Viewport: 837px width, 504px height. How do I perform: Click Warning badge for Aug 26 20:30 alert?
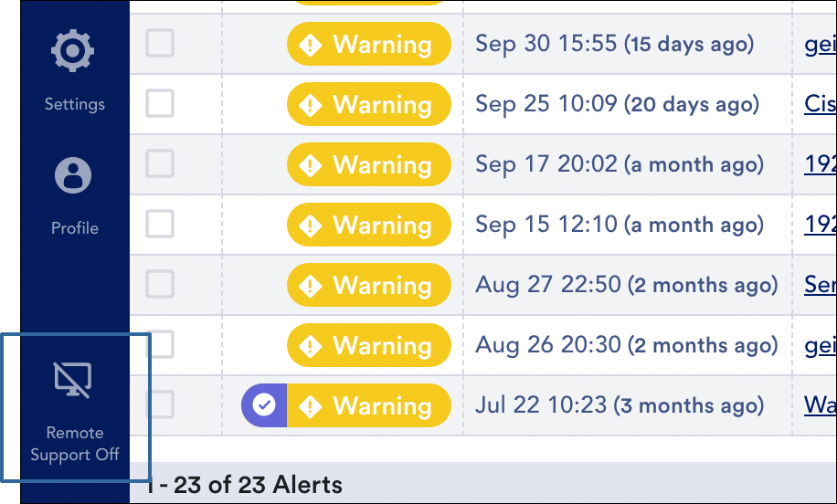(369, 345)
